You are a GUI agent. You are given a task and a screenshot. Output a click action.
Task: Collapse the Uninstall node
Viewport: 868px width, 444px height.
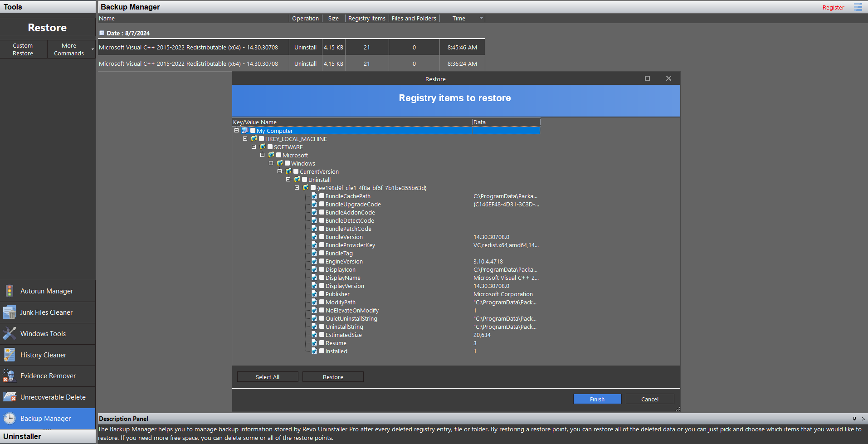coord(288,180)
